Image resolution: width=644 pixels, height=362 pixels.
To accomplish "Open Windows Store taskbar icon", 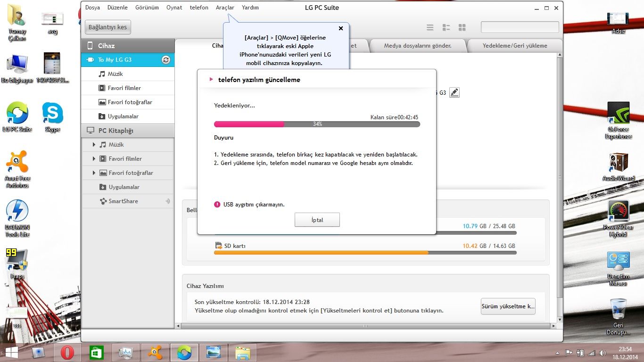I will tap(97, 353).
